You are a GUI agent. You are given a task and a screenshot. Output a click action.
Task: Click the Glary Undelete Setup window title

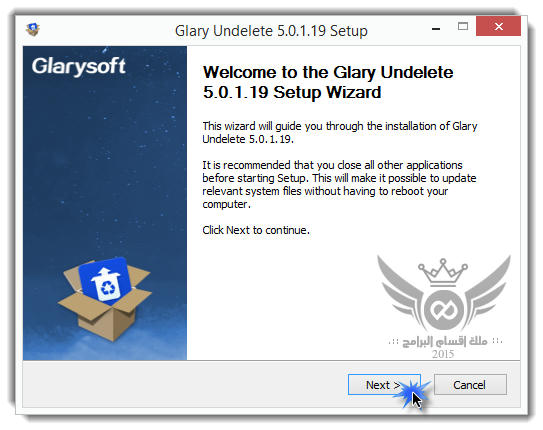click(271, 31)
